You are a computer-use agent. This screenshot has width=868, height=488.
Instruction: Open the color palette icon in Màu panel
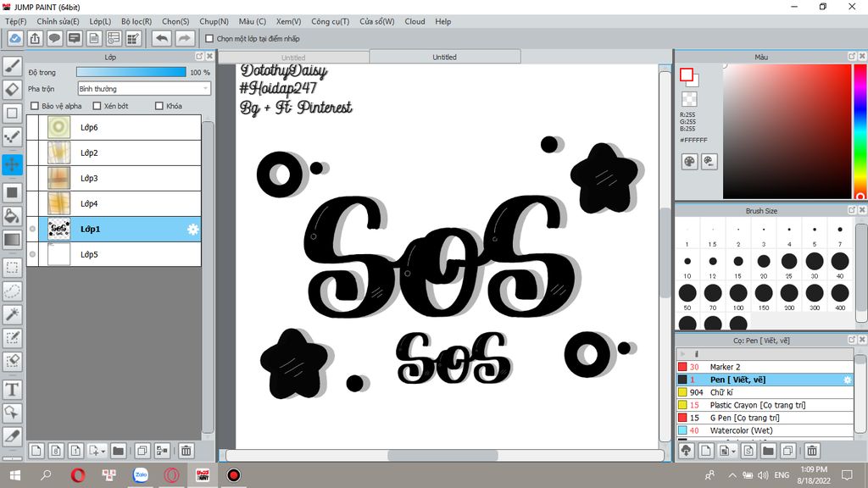pos(689,162)
